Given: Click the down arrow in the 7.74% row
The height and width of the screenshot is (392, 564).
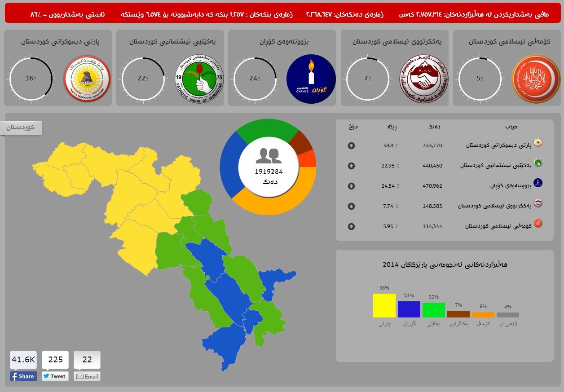Looking at the screenshot, I should [351, 206].
